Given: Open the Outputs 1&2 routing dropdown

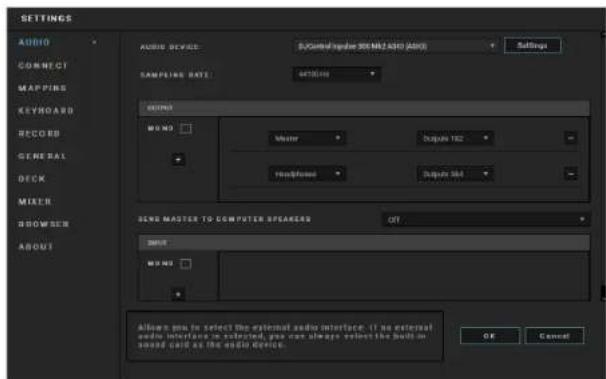Looking at the screenshot, I should [455, 138].
